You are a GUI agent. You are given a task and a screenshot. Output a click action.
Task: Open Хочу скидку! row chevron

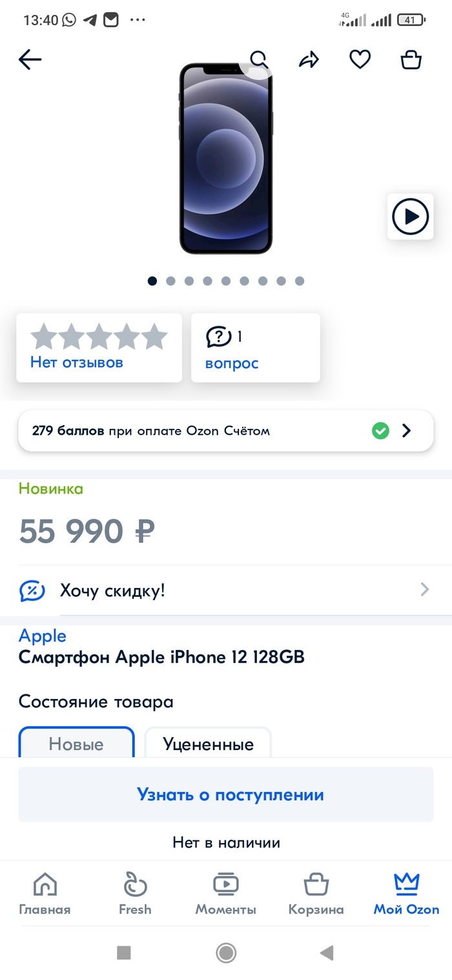[x=424, y=589]
